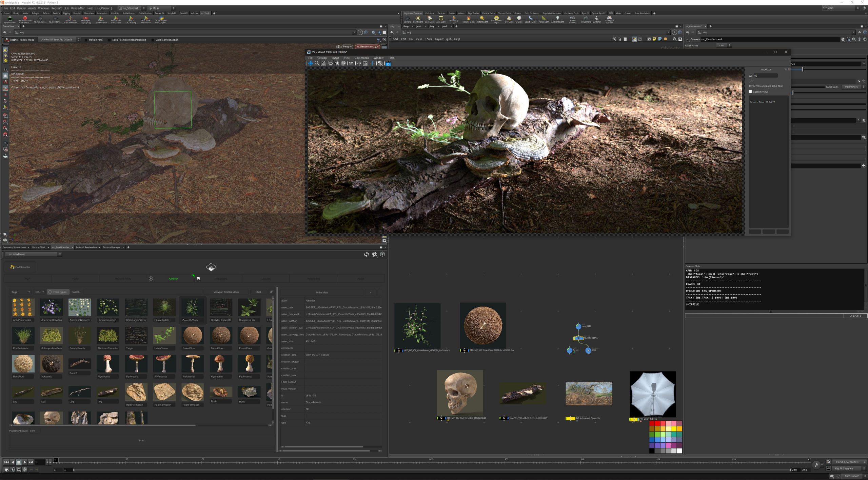Image resolution: width=868 pixels, height=480 pixels.
Task: Click the Scan button
Action: click(x=141, y=440)
